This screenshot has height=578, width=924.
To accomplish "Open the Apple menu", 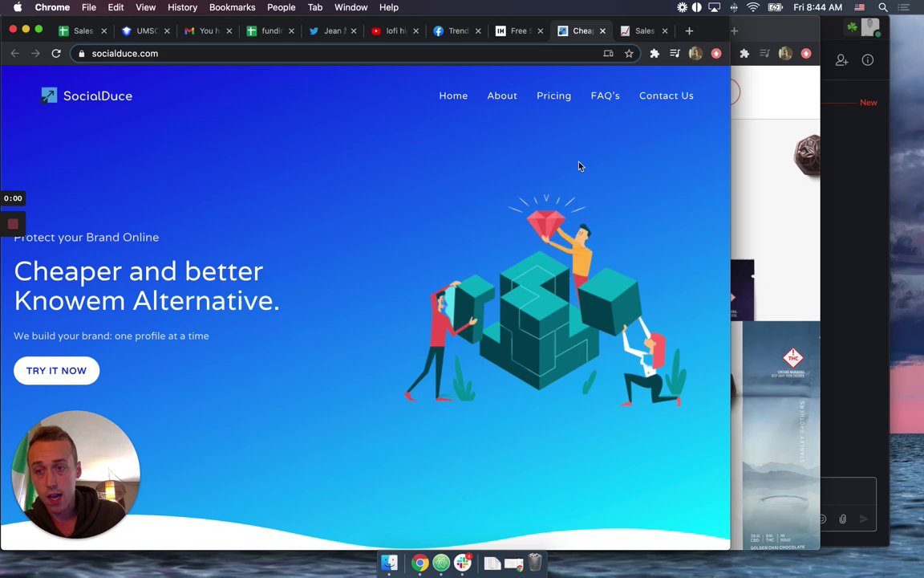I will (x=18, y=7).
